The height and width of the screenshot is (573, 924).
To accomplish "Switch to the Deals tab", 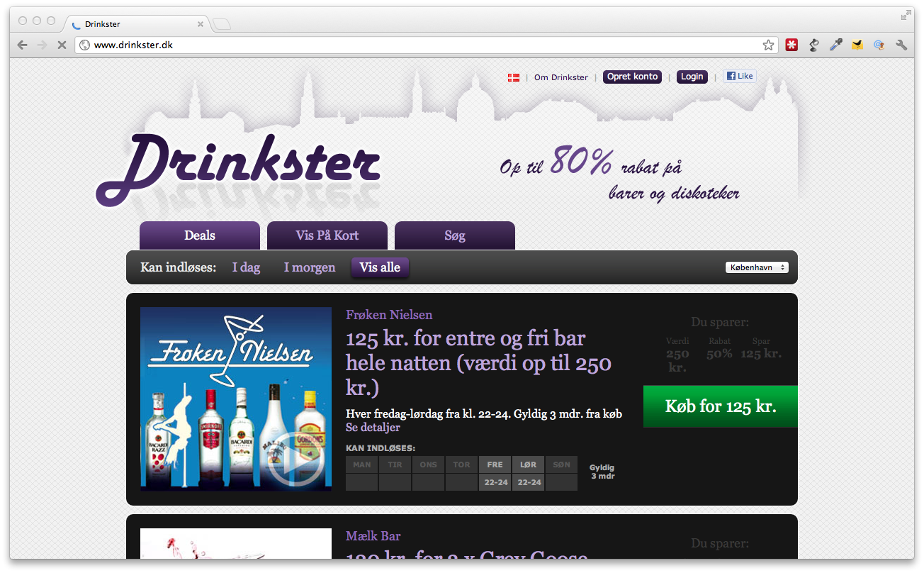I will (200, 235).
